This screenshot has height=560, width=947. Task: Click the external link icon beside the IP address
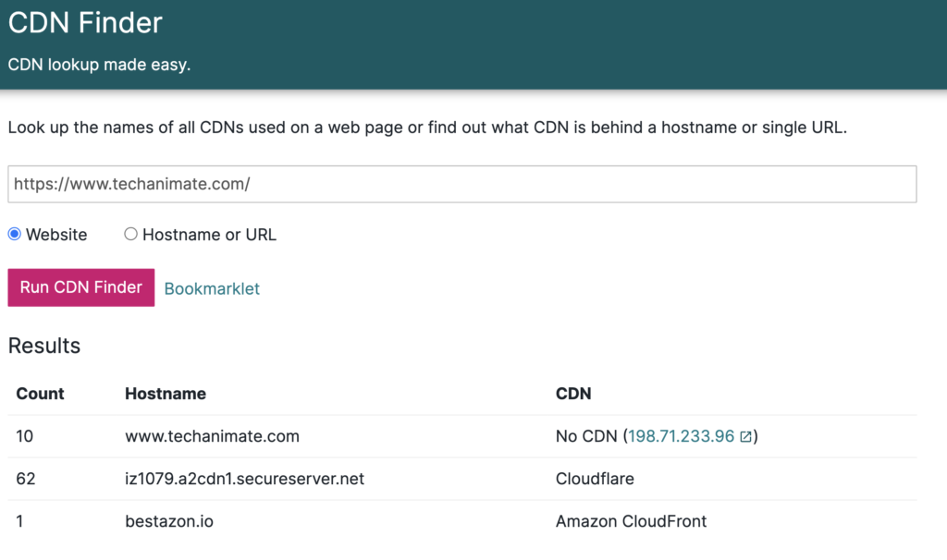[745, 436]
